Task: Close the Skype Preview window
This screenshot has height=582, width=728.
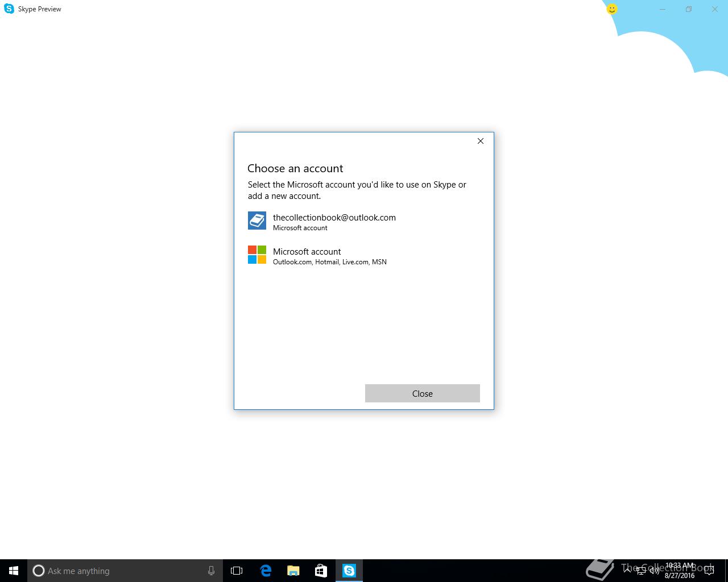Action: [715, 9]
